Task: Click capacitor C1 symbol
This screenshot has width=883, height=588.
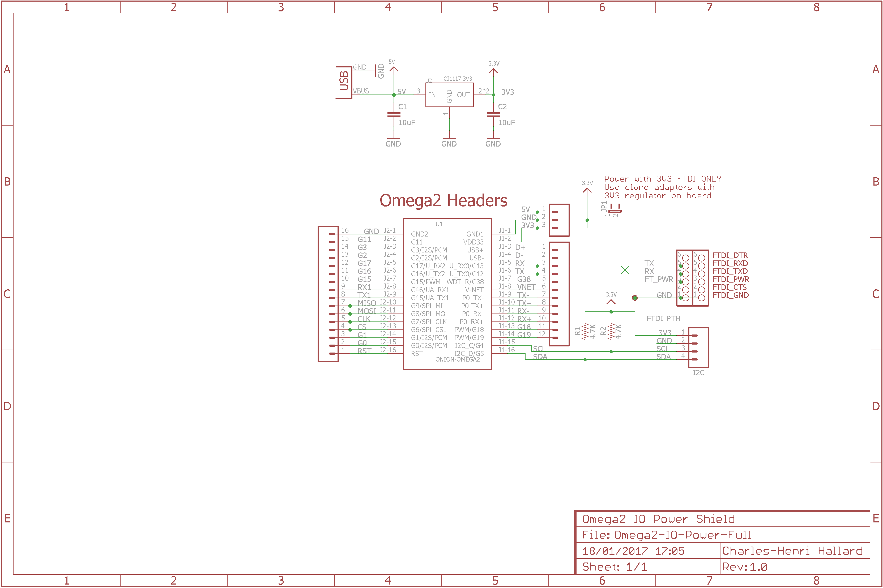Action: click(x=394, y=115)
